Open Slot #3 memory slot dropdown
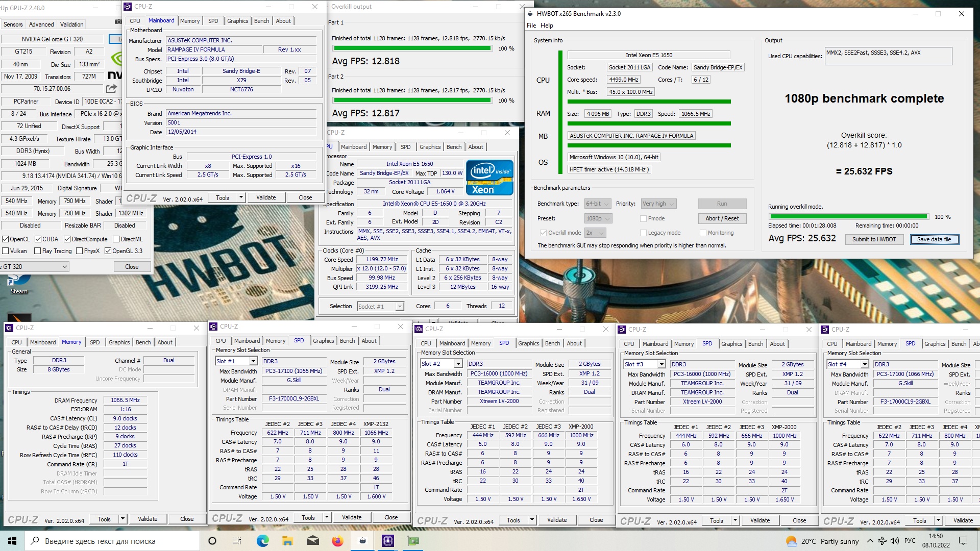Viewport: 980px width, 551px height. [645, 364]
